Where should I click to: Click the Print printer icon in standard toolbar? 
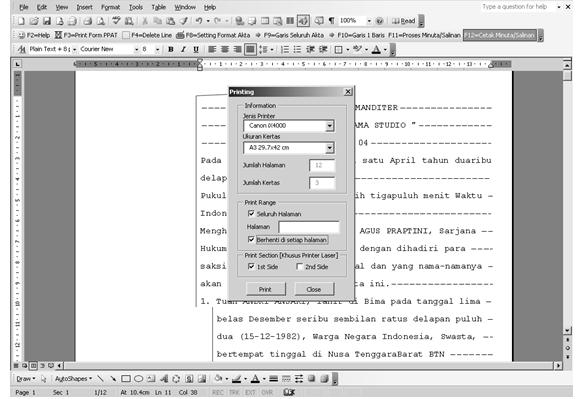pyautogui.click(x=88, y=21)
